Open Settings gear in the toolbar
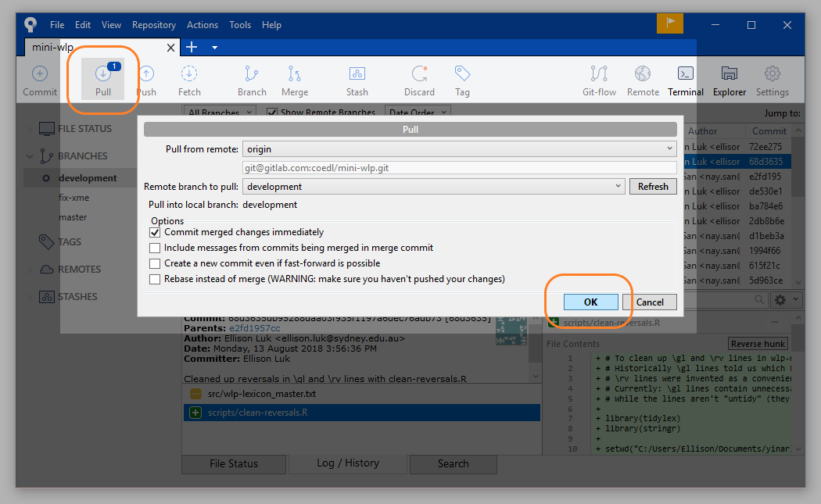 coord(773,73)
